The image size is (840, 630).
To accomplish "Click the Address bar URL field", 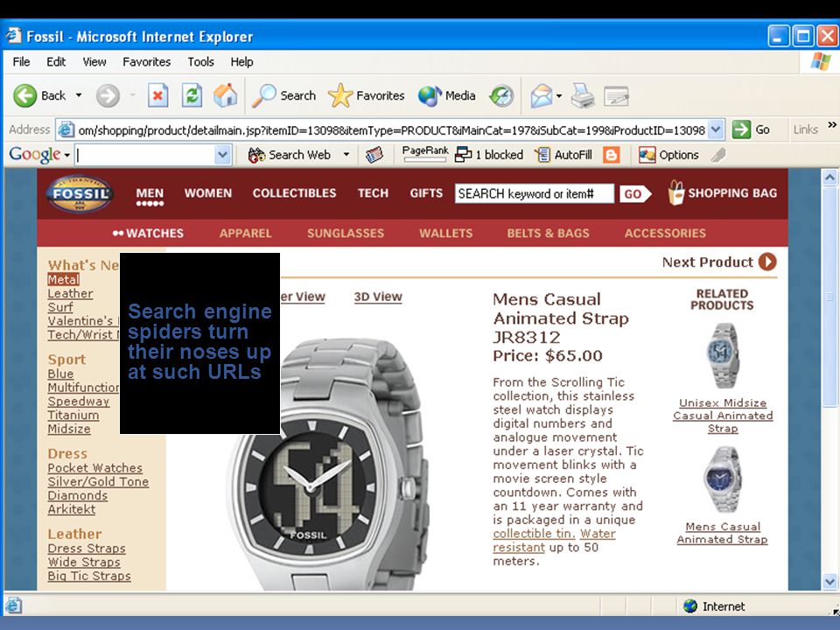I will coord(392,129).
